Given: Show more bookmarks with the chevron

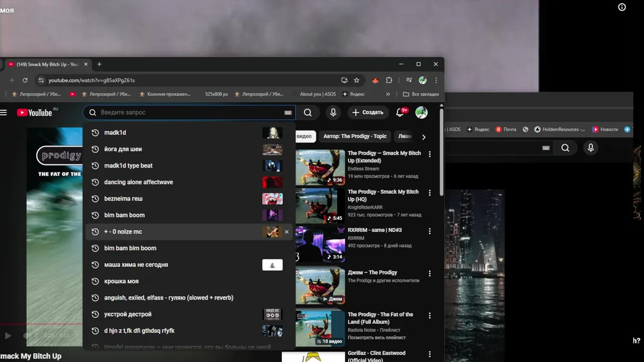Looking at the screenshot, I should click(x=388, y=94).
